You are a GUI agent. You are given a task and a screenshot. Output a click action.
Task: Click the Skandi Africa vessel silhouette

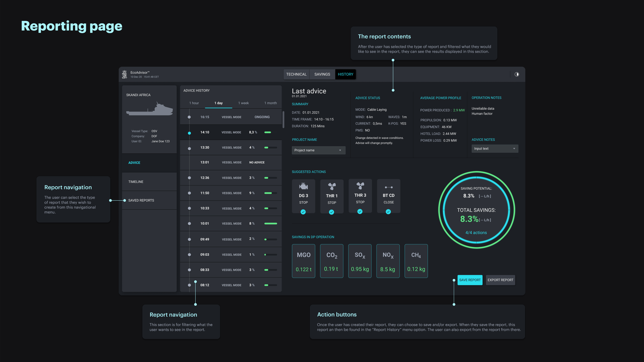(149, 109)
